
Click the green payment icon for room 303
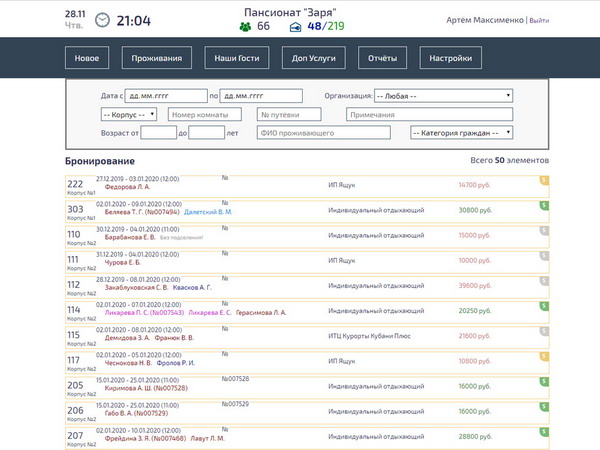click(x=544, y=205)
